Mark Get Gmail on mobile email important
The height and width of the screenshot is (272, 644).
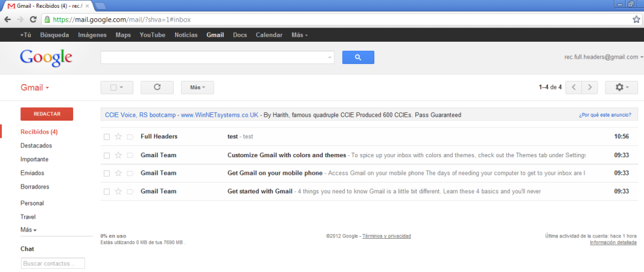coord(130,173)
